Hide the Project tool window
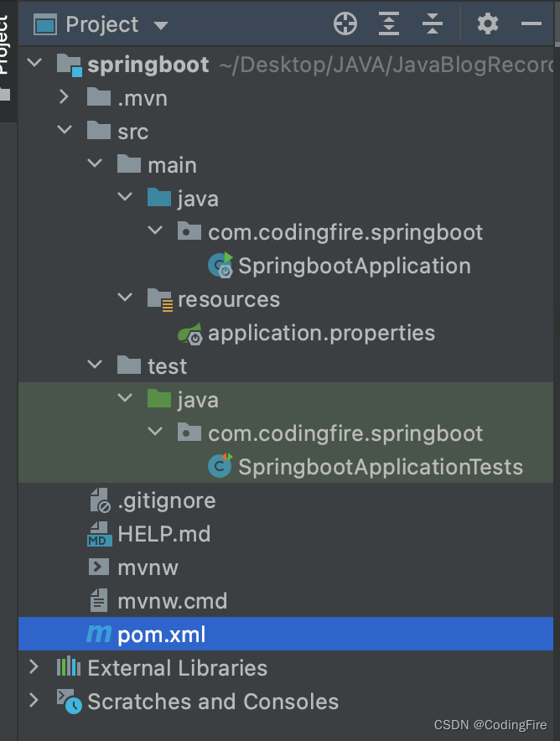560x741 pixels. [x=531, y=24]
